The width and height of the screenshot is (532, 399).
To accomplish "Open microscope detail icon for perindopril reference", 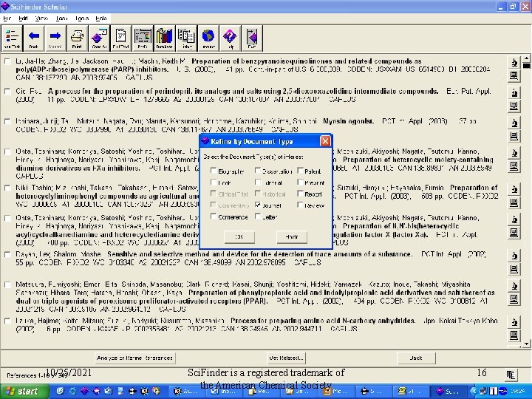I will pyautogui.click(x=514, y=92).
